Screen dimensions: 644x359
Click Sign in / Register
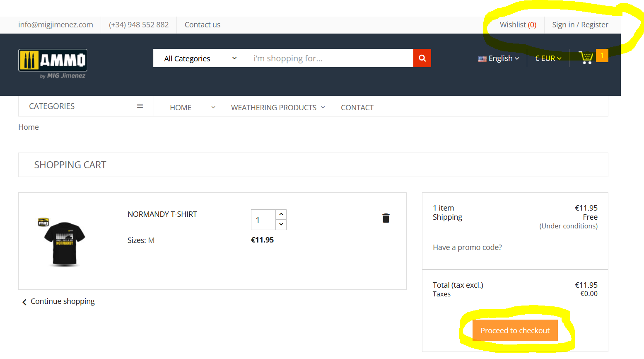point(580,25)
